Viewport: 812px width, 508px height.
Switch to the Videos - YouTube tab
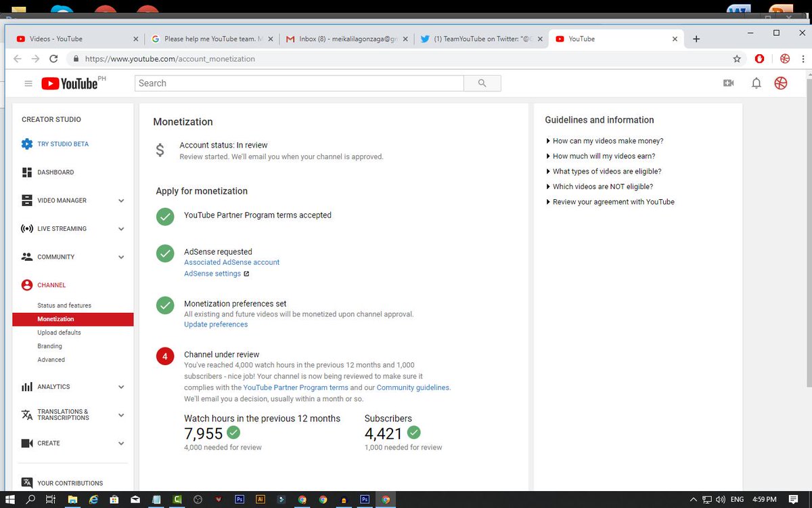click(x=76, y=39)
